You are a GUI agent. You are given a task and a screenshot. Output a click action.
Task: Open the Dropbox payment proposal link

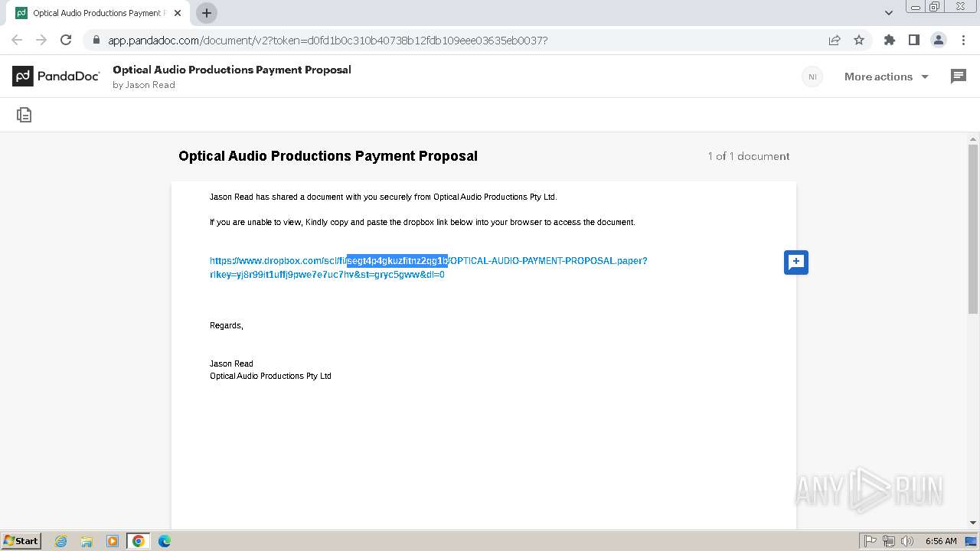click(429, 268)
